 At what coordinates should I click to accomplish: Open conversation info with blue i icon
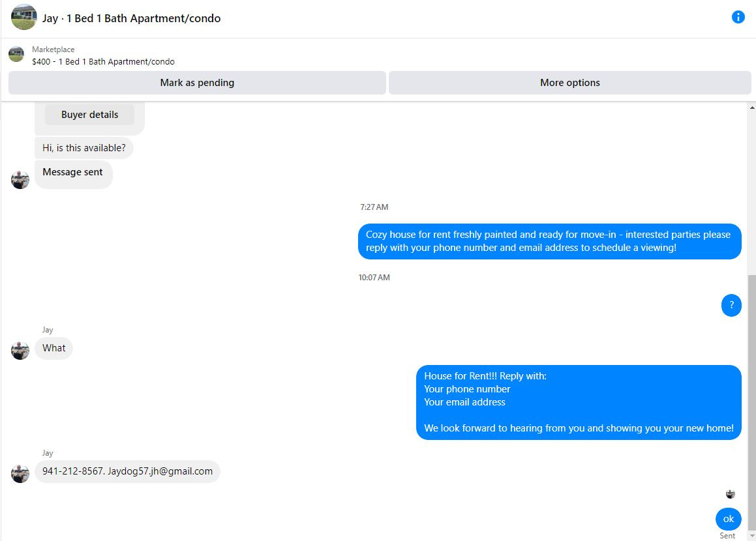(x=738, y=18)
